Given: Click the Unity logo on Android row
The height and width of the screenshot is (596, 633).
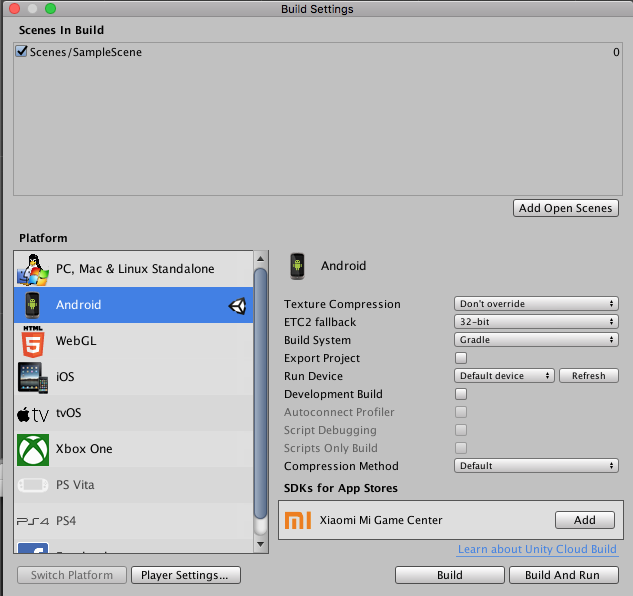Looking at the screenshot, I should pyautogui.click(x=237, y=306).
